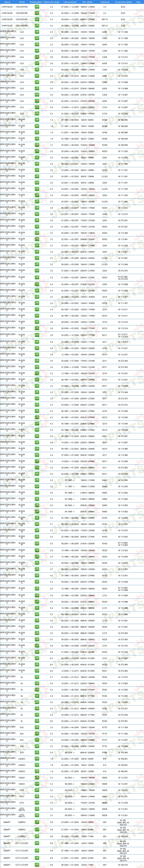This screenshot has height=868, width=144.
Task: Click fuel icon in City-Coupe 52kW row
Action: point(37,865)
